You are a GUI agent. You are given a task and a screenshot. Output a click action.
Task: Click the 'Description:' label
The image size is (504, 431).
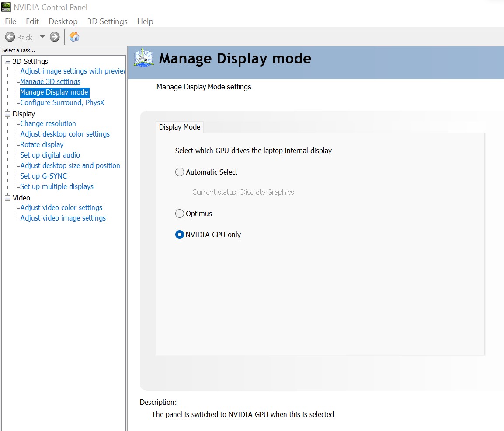pos(158,403)
